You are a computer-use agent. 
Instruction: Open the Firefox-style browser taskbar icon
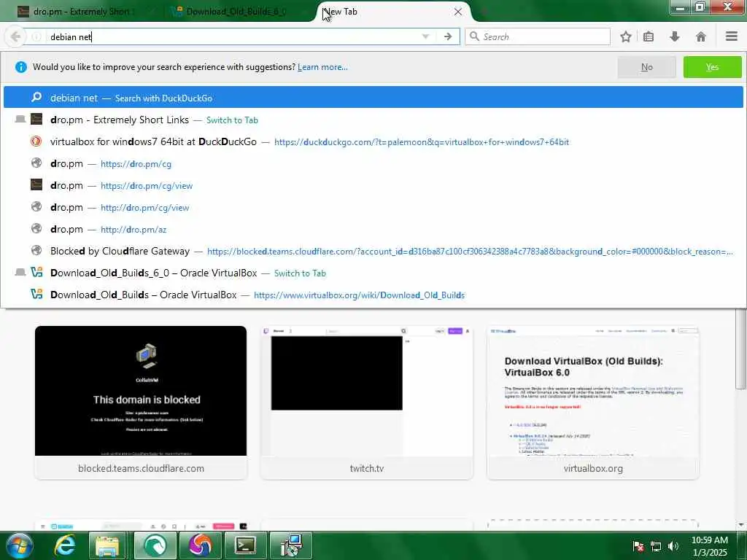pyautogui.click(x=201, y=545)
